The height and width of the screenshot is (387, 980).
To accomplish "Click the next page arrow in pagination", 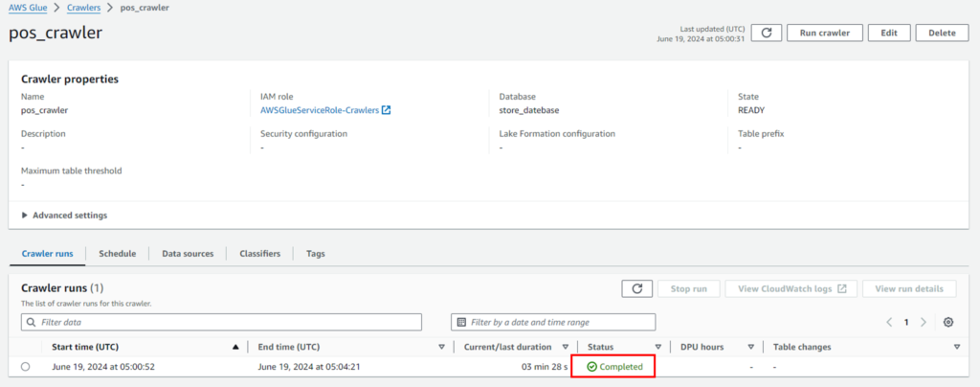I will [924, 322].
